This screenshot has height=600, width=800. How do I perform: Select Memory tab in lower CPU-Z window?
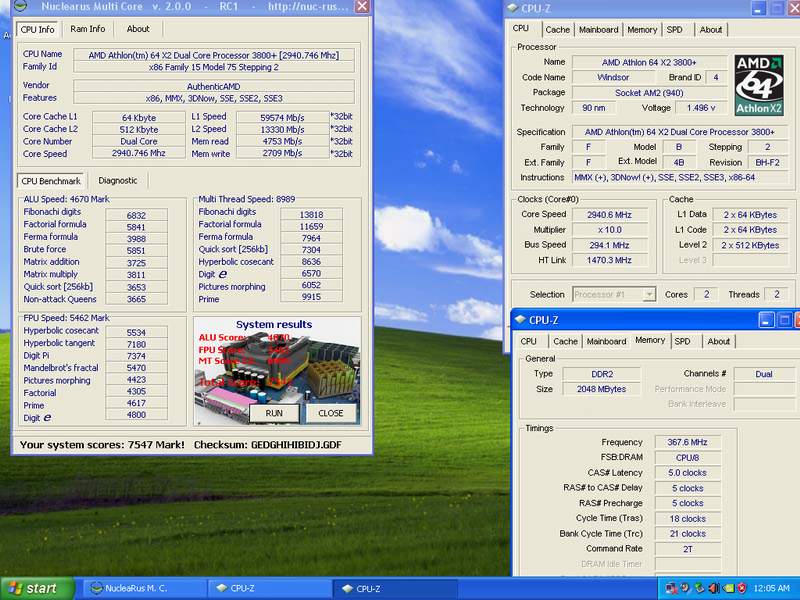650,340
